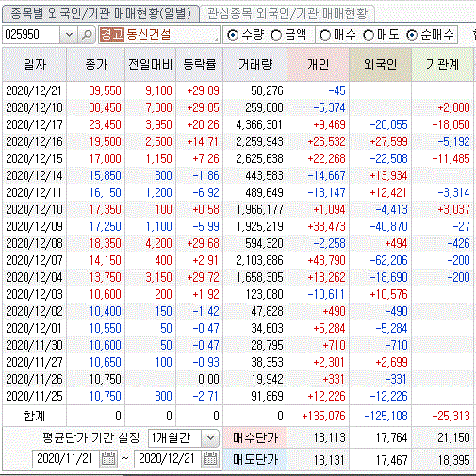Click volume 91,869 on 2020/11/25
The image size is (476, 476).
click(x=267, y=396)
